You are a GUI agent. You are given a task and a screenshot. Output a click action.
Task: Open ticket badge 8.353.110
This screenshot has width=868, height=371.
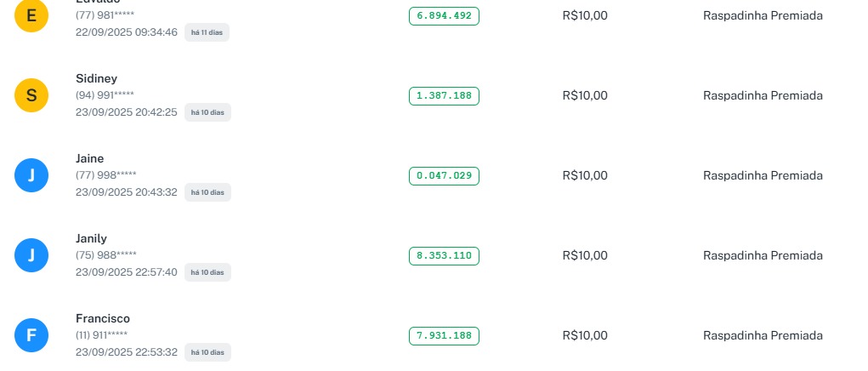pos(444,255)
